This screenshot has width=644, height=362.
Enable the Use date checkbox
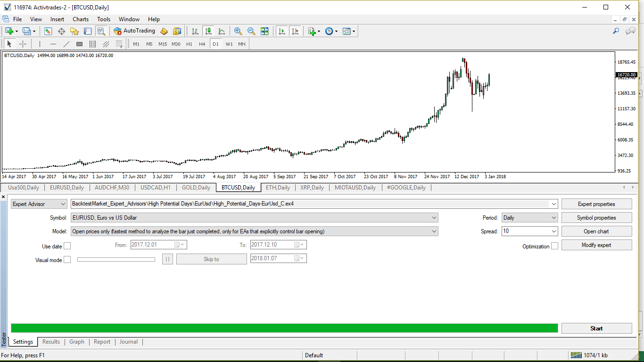click(67, 246)
